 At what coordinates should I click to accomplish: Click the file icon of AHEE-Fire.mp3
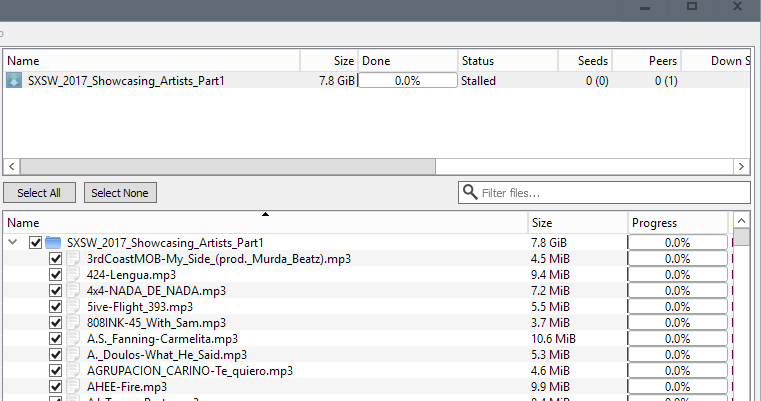pos(73,387)
